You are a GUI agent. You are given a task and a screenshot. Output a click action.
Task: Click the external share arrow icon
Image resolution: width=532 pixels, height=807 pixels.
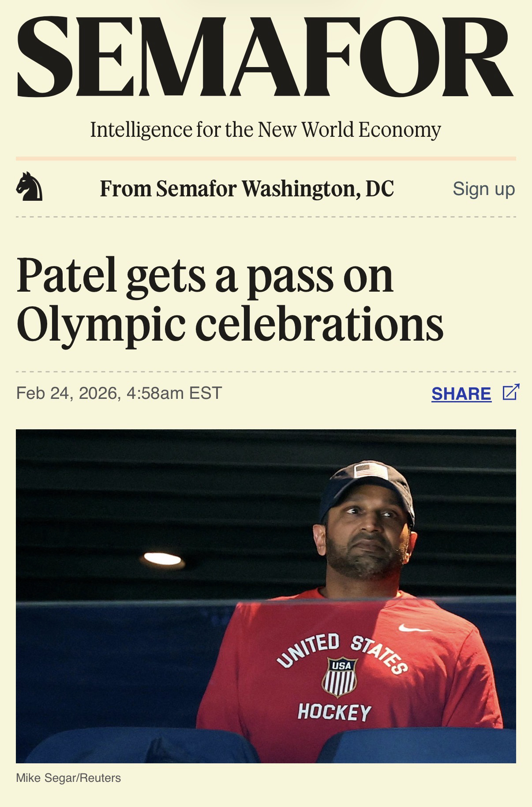(510, 392)
